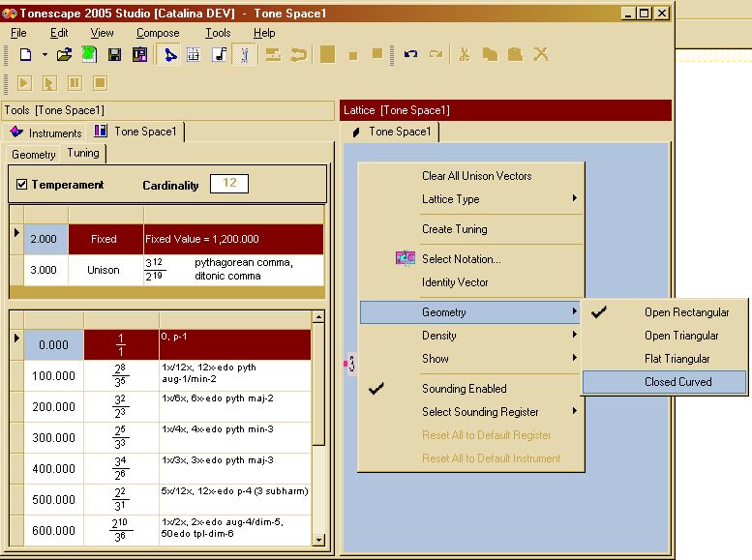
Task: Expand the Density submenu
Action: 471,336
